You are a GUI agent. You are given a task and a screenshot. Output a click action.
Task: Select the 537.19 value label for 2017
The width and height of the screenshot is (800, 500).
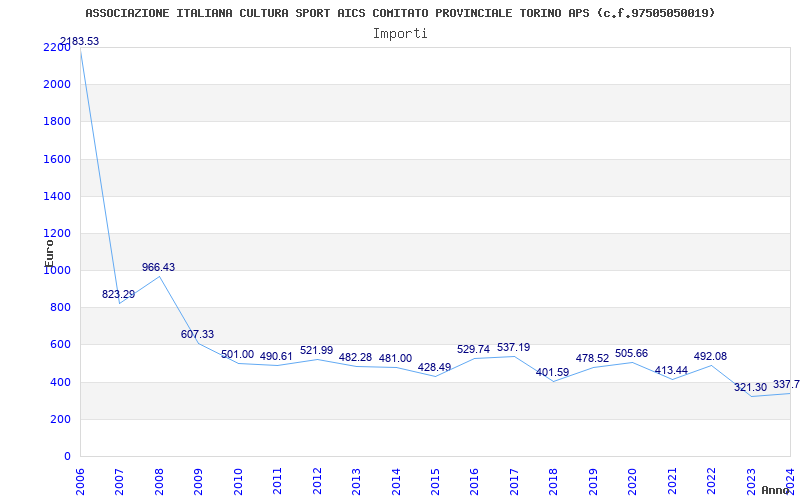(513, 347)
